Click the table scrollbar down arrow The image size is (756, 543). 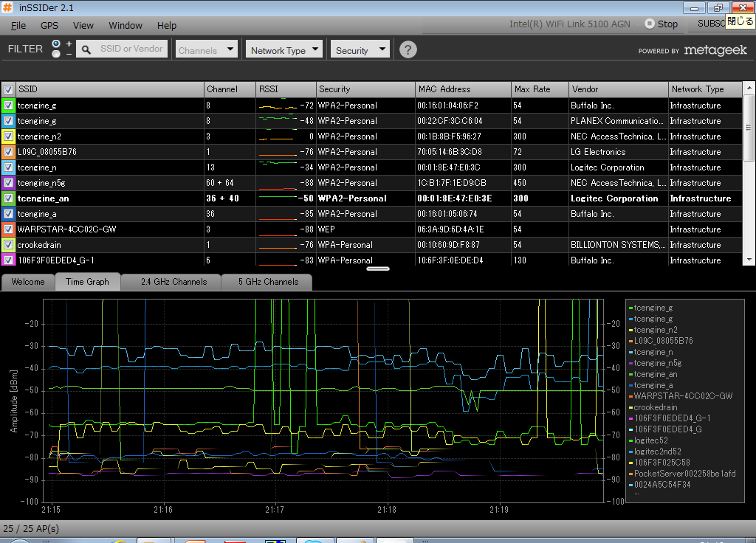point(749,260)
